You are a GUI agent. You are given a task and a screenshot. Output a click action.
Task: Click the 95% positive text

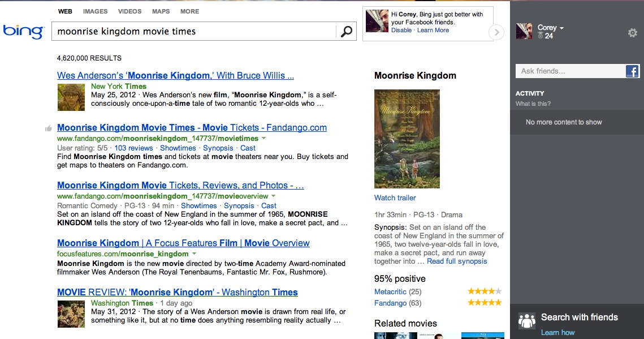click(400, 279)
